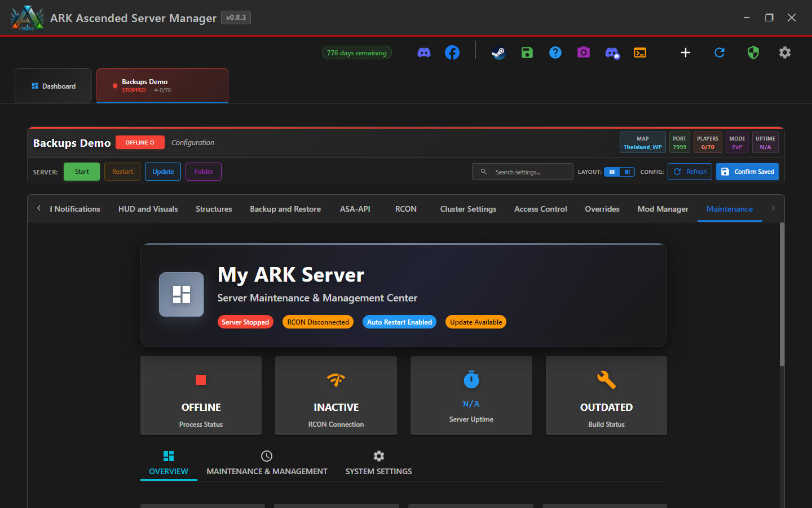Click the Restart server button
The width and height of the screenshot is (812, 508).
[x=122, y=172]
